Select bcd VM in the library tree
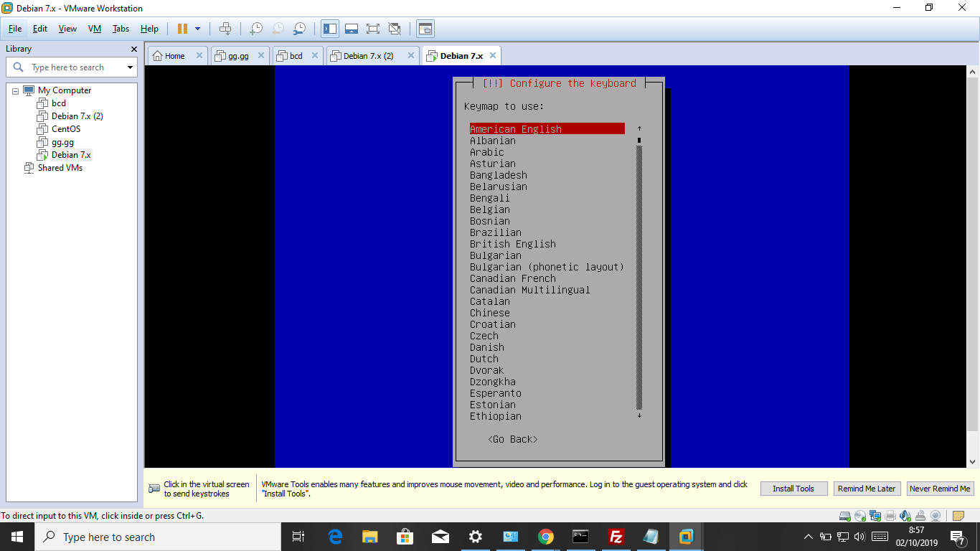The width and height of the screenshot is (980, 551). tap(59, 103)
